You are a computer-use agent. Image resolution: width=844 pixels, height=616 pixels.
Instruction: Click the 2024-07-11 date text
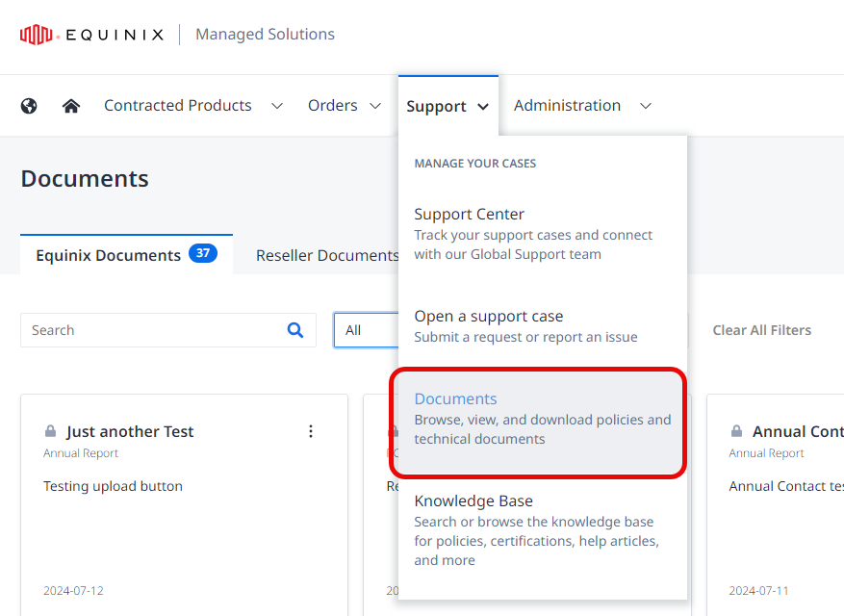(758, 591)
